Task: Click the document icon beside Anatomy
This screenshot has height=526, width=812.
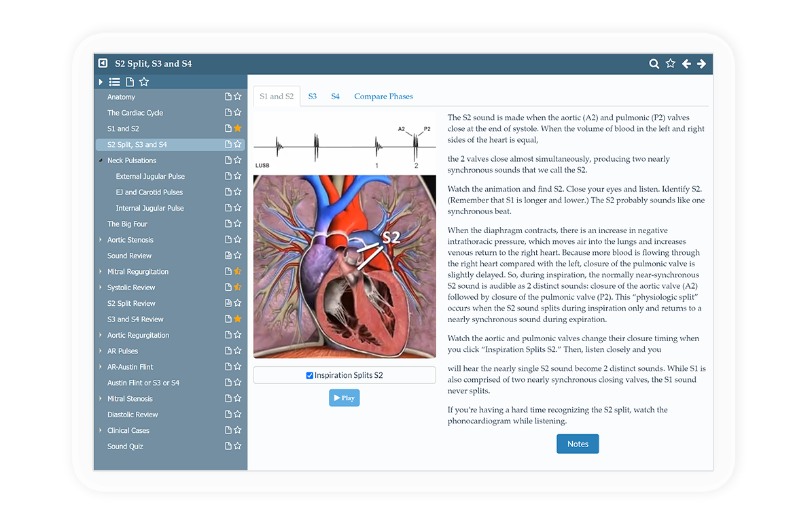Action: [228, 97]
